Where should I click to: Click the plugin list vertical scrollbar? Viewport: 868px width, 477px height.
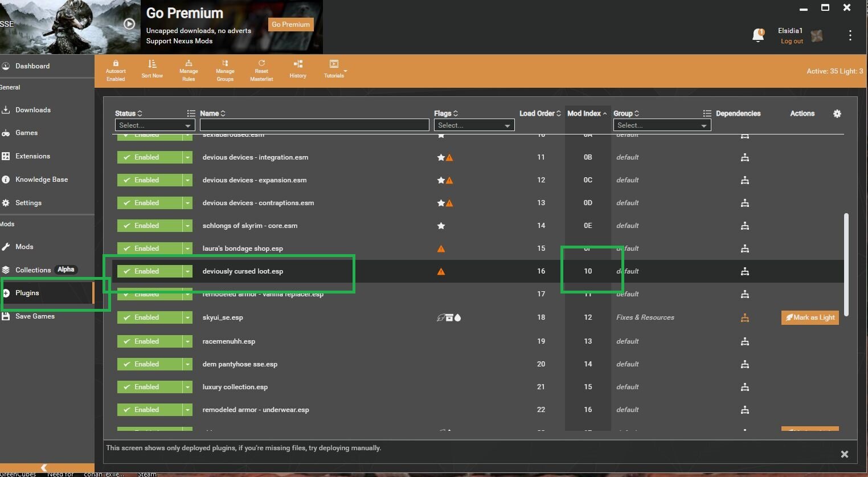click(846, 264)
